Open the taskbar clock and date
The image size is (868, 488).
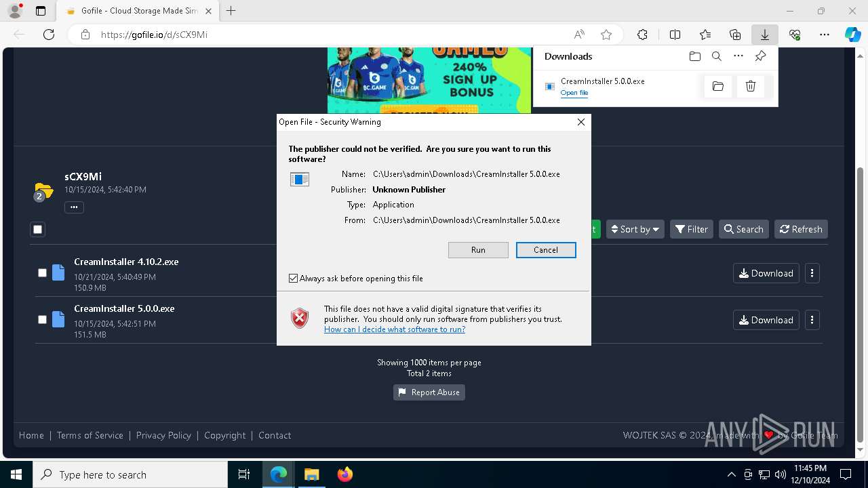tap(811, 474)
